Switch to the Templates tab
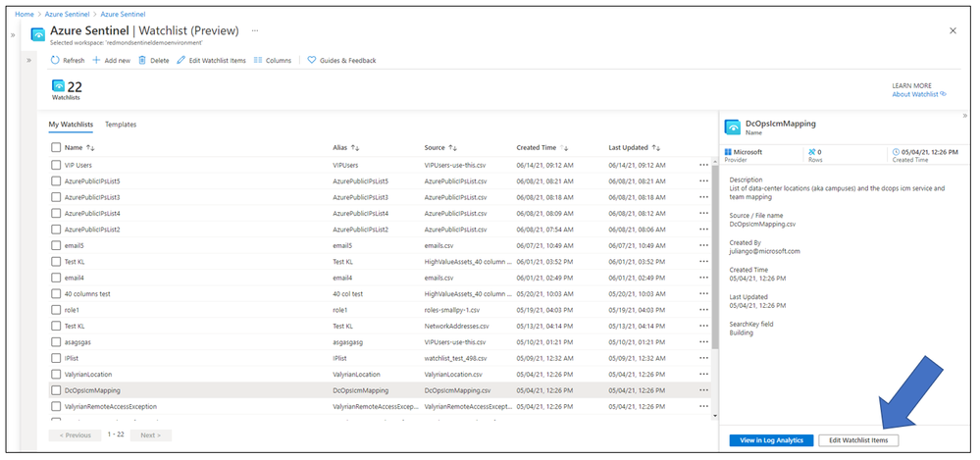 tap(121, 125)
